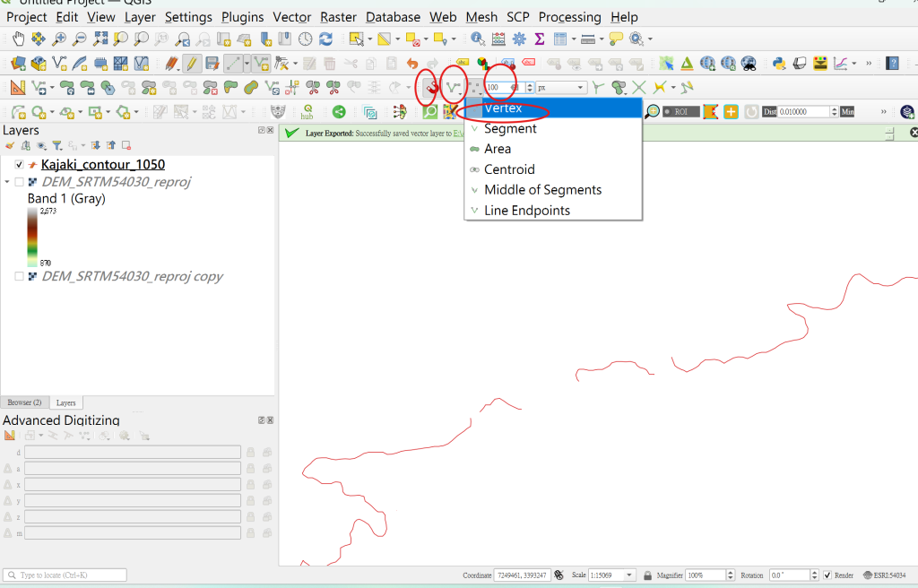This screenshot has width=918, height=588.
Task: Click the orange SCP plus icon
Action: pos(731,112)
